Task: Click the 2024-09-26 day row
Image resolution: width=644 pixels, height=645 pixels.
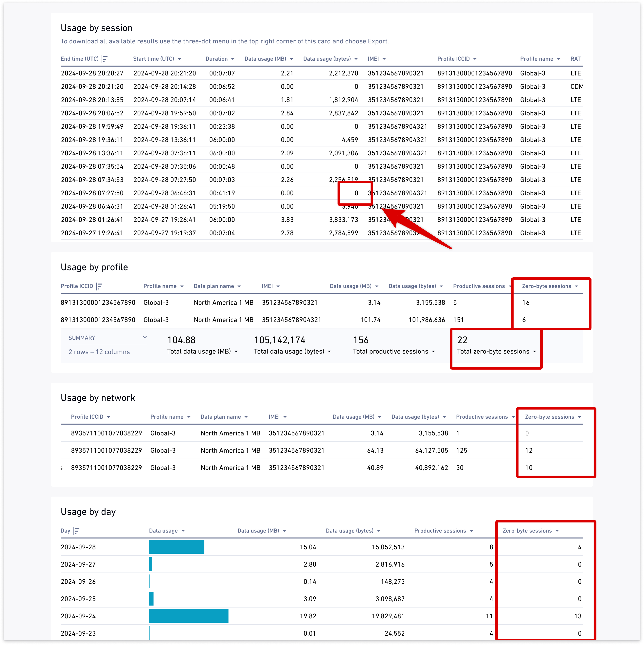Action: [322, 582]
